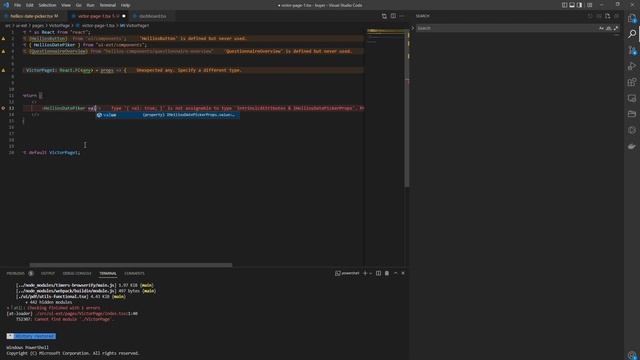Click warning glyph on line 2 gutter
The image size is (640, 360).
click(3, 38)
